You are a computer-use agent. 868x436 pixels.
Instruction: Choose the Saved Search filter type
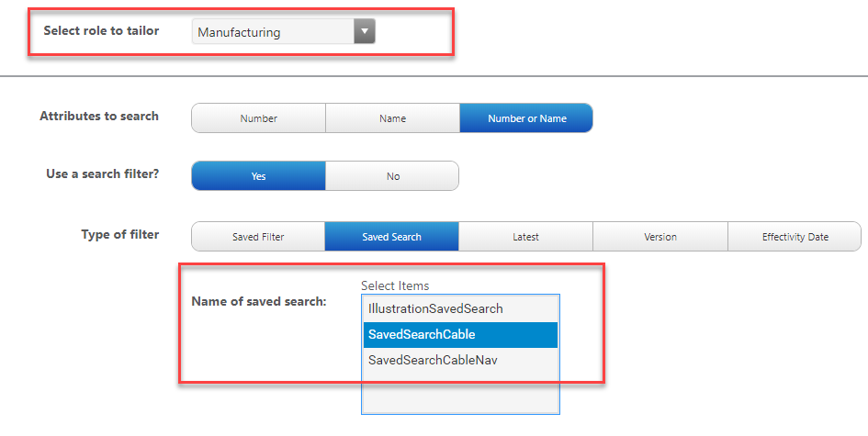[391, 237]
